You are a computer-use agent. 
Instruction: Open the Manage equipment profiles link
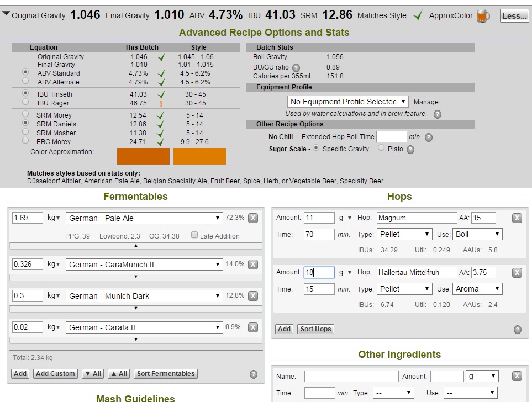pyautogui.click(x=426, y=102)
